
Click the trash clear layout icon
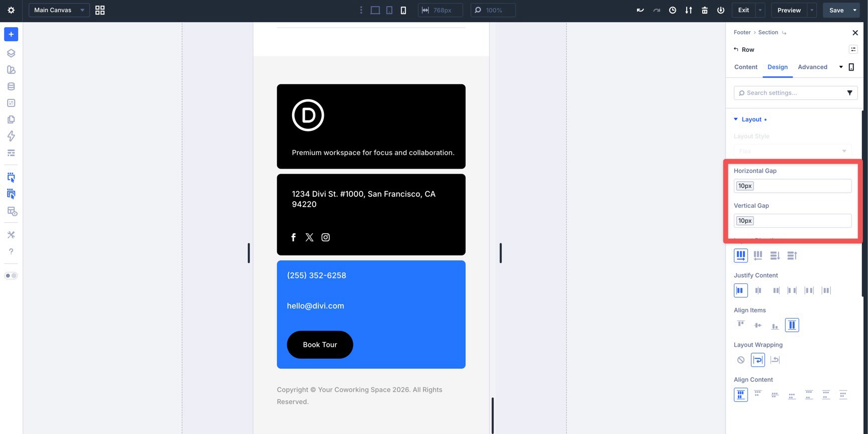pos(704,10)
